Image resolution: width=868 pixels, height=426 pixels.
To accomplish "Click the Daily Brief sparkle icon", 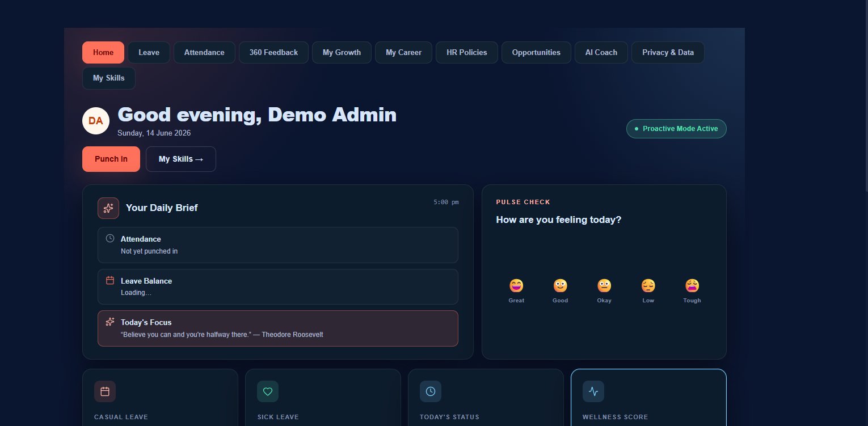I will [x=108, y=208].
